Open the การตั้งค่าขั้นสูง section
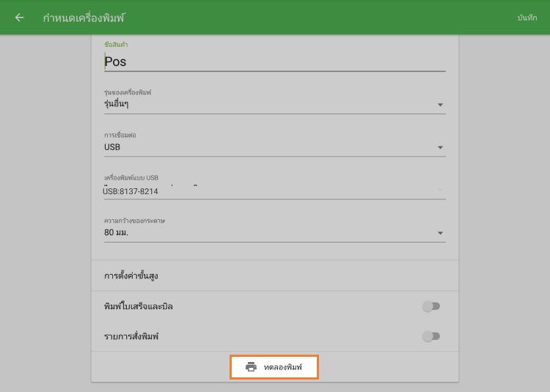Viewport: 550px width, 392px height. pyautogui.click(x=132, y=276)
